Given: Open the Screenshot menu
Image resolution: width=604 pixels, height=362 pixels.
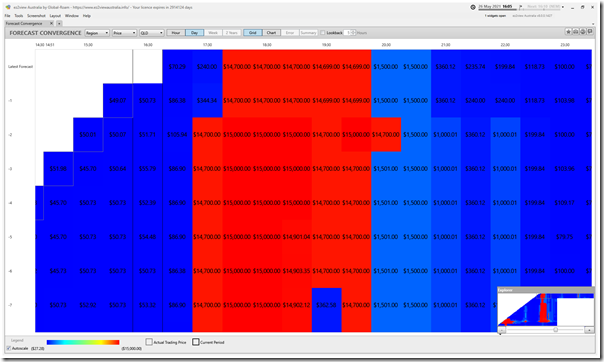Looking at the screenshot, I should [36, 16].
